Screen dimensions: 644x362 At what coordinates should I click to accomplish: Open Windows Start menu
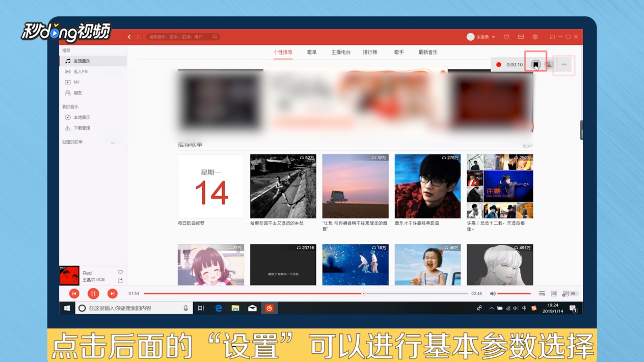[x=67, y=308]
